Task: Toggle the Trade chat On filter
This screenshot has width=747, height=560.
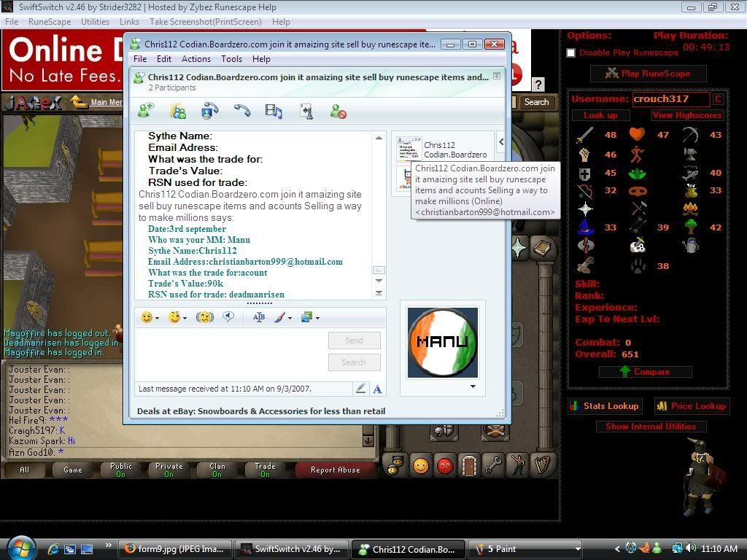Action: pos(266,470)
